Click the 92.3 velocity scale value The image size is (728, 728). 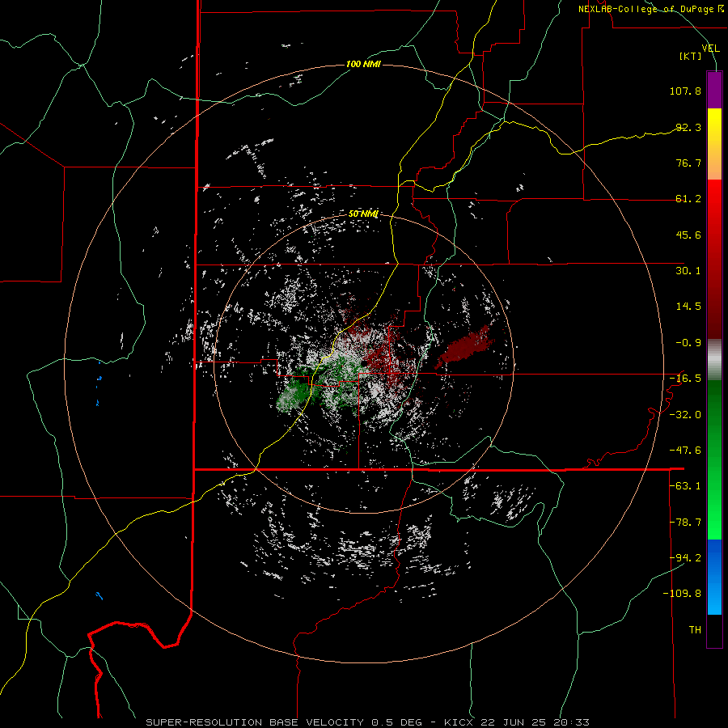point(688,127)
